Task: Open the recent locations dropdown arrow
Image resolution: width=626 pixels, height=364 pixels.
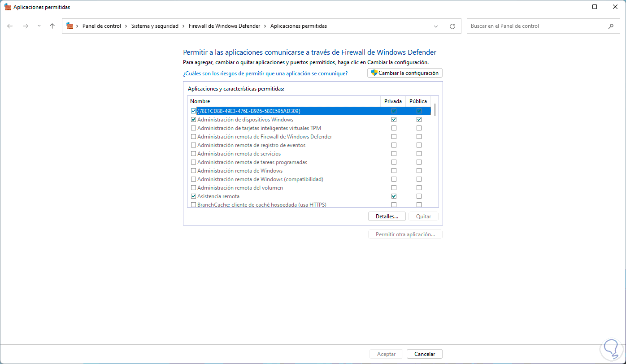Action: [39, 26]
